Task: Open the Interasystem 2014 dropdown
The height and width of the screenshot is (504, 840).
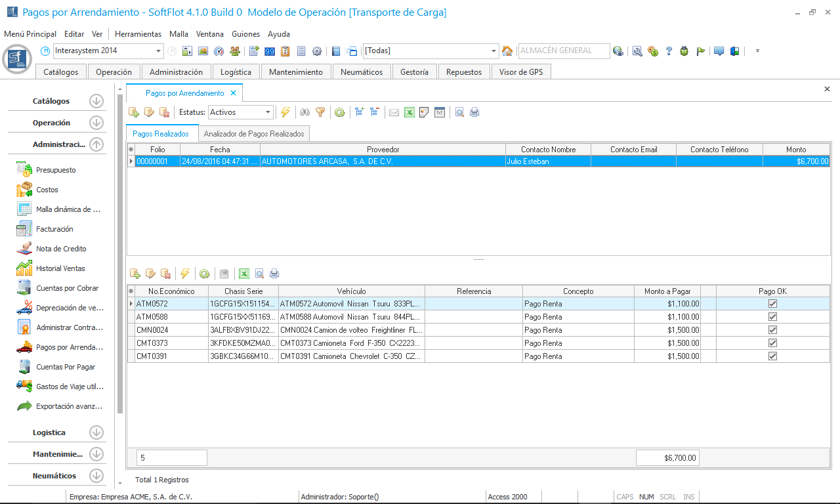Action: pos(159,51)
